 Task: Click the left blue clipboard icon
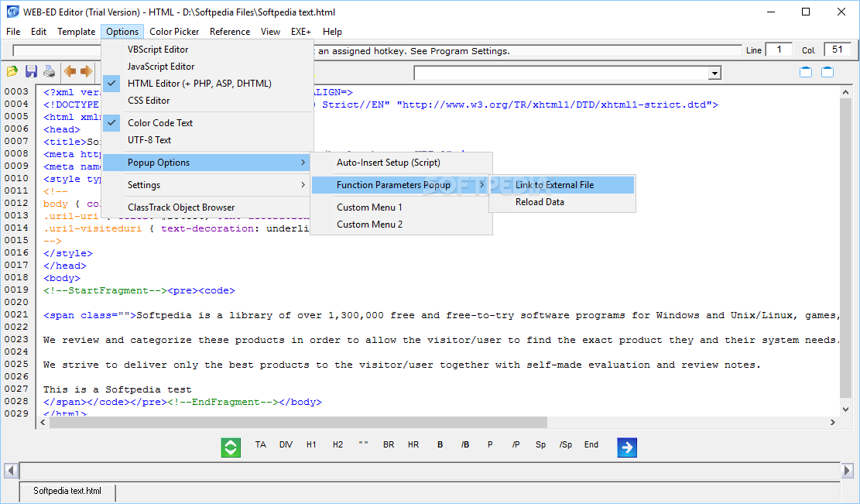tap(806, 72)
